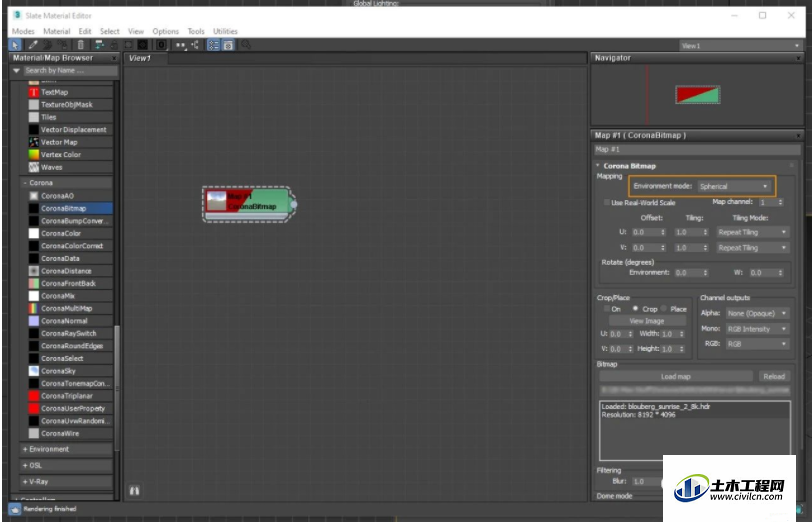Open the Material ID Channel flyout
The image size is (812, 522).
162,45
